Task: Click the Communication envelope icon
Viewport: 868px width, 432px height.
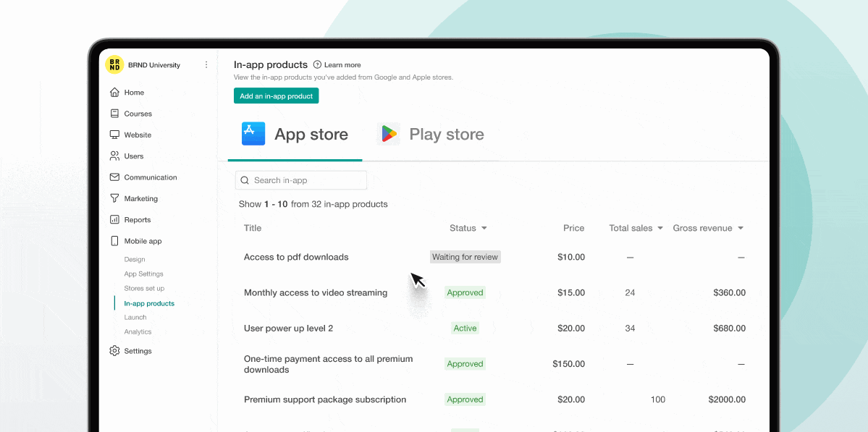Action: point(114,177)
